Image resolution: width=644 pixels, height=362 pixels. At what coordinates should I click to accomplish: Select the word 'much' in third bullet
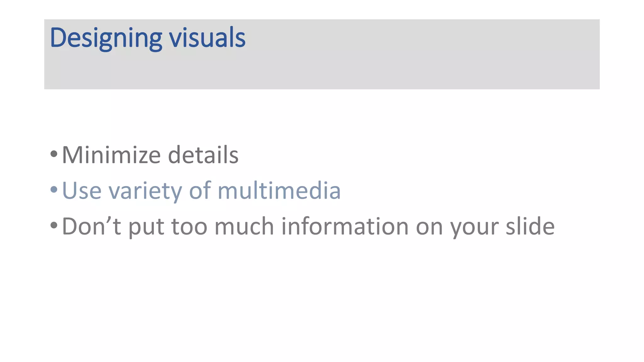(x=244, y=226)
